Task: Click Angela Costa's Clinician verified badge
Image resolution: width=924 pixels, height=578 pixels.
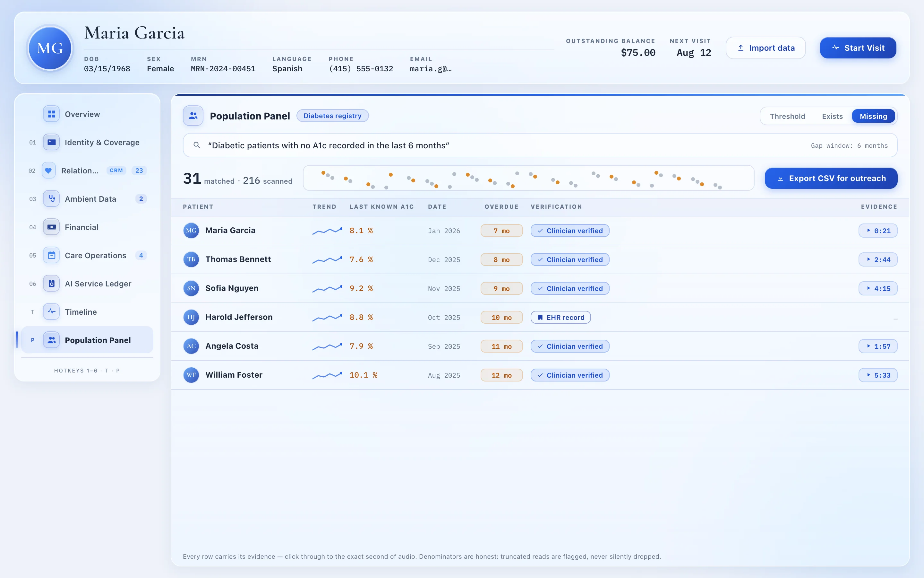Action: coord(570,346)
